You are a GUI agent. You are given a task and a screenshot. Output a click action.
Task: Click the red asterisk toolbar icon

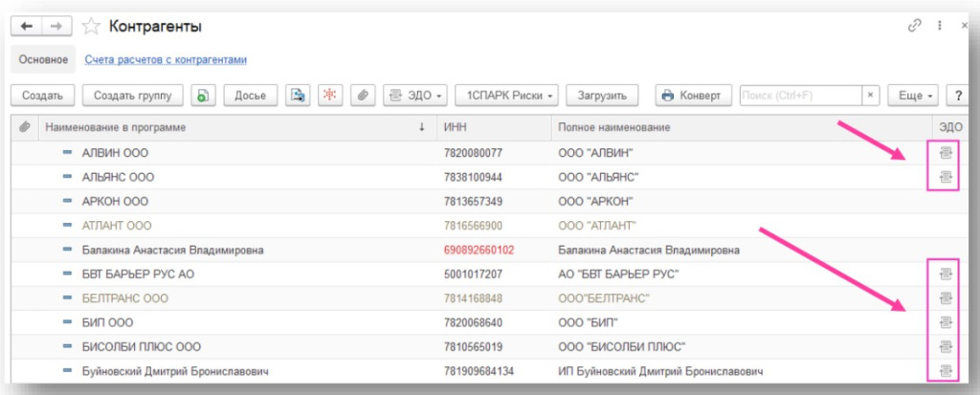pyautogui.click(x=330, y=96)
